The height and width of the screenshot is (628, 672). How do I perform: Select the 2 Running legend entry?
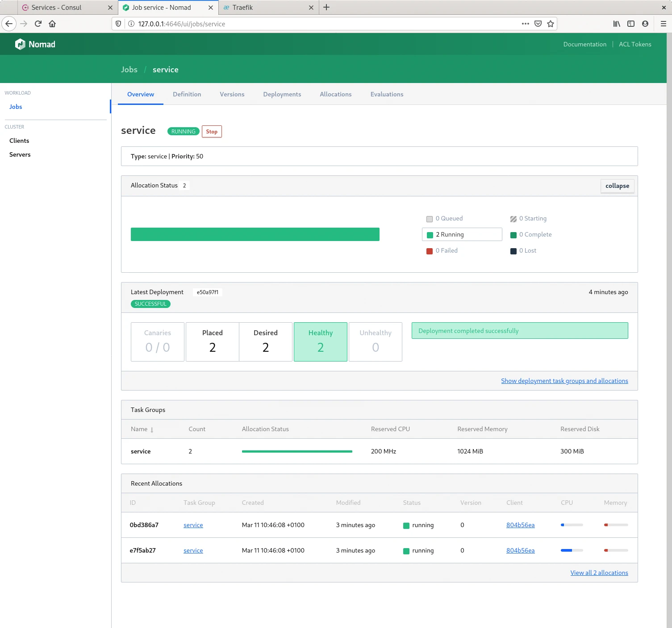coord(462,234)
